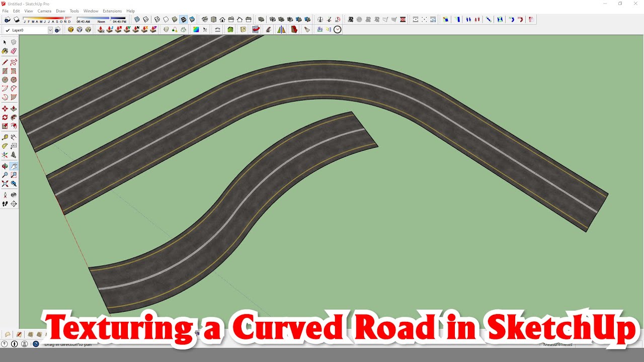Adjust the shadow date month slider

click(x=47, y=20)
